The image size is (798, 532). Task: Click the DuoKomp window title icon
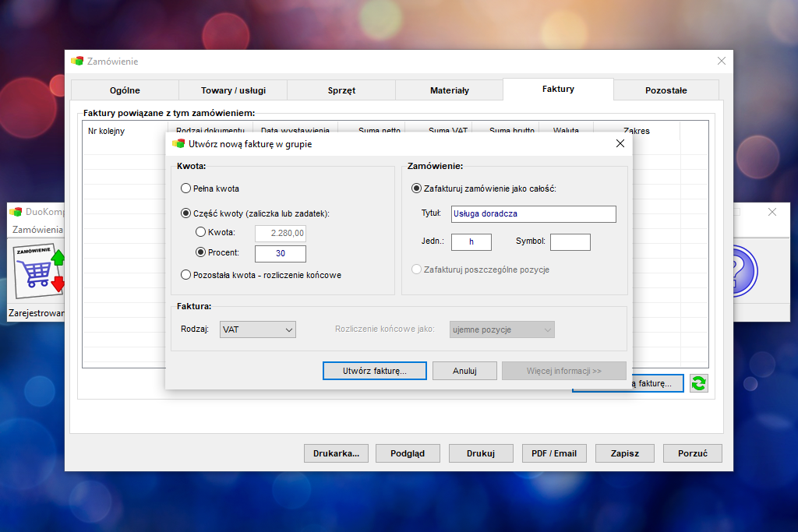[16, 212]
